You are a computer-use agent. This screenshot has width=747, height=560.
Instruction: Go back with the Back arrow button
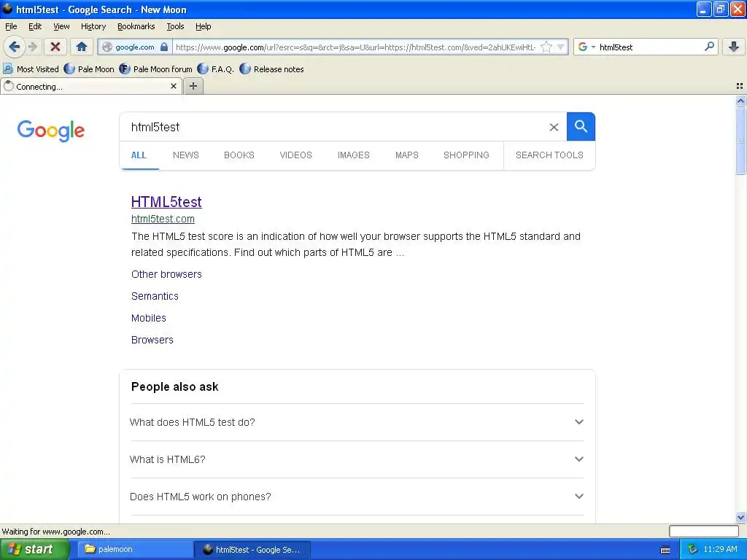[15, 47]
